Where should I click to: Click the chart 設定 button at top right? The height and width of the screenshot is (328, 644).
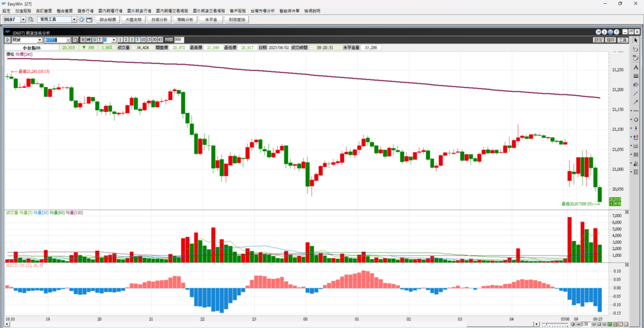(x=599, y=40)
